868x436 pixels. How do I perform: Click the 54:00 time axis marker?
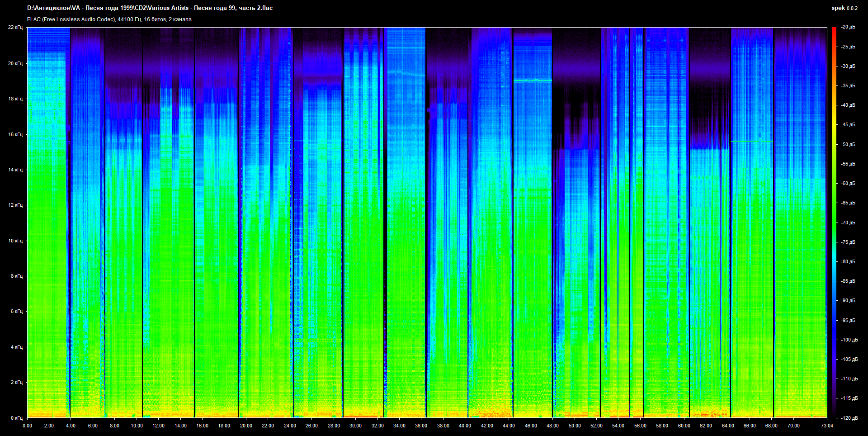[618, 426]
